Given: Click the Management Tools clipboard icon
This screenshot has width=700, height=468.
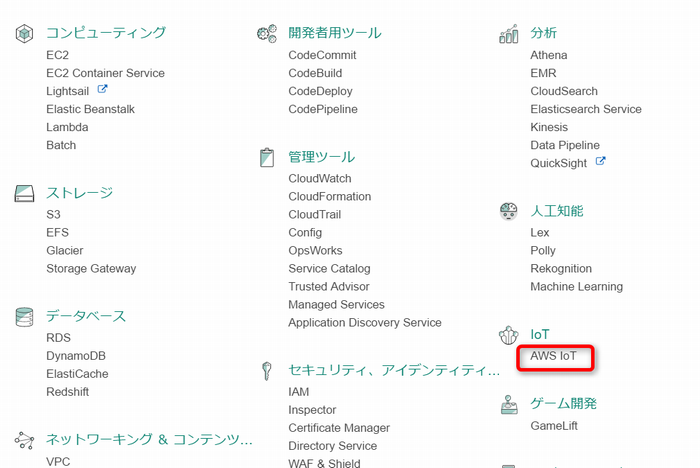Looking at the screenshot, I should (267, 157).
